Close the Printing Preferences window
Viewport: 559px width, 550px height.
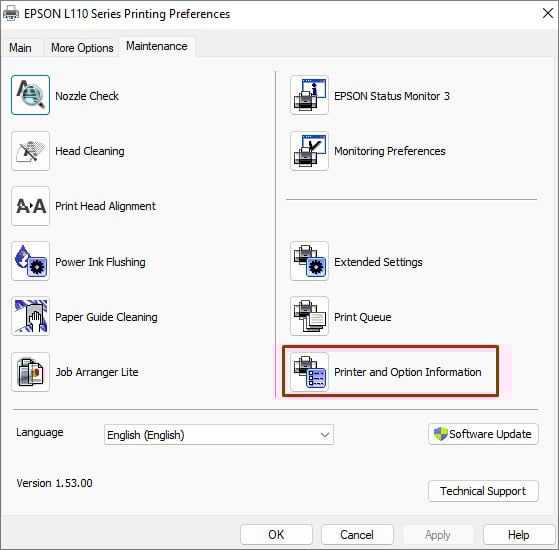pos(548,14)
